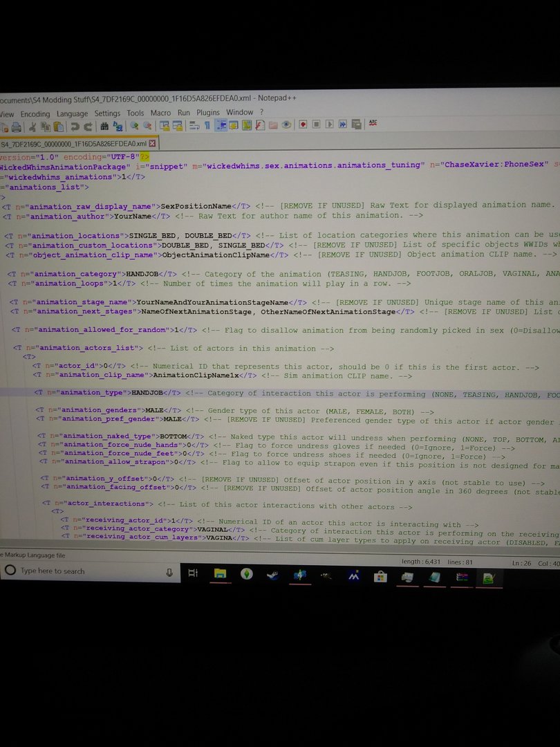Undo the last edit via toolbar
Image resolution: width=560 pixels, height=747 pixels.
[x=75, y=127]
